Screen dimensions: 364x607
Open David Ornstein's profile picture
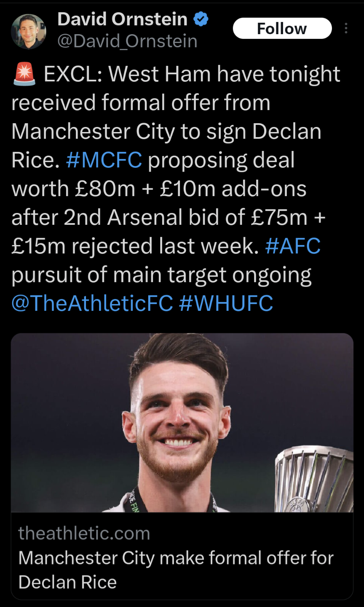point(28,31)
